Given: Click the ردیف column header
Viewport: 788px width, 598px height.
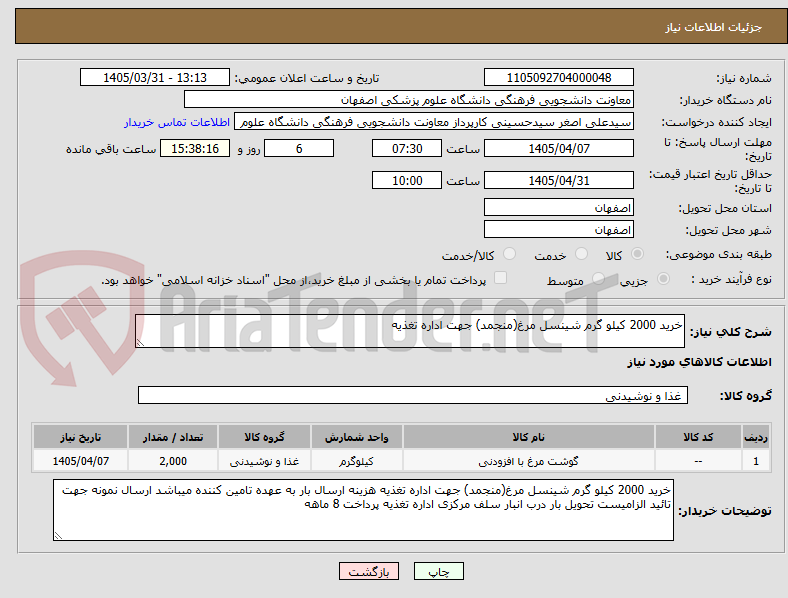Looking at the screenshot, I should point(756,437).
